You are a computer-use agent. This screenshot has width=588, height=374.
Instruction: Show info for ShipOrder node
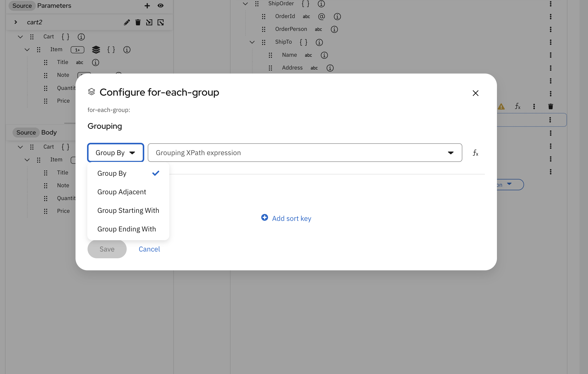[x=321, y=4]
